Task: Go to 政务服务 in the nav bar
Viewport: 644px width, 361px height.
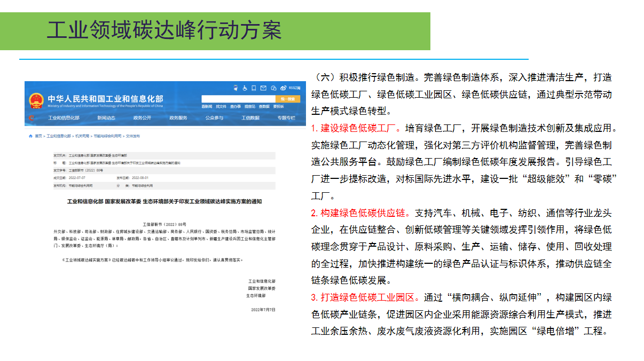Action: 178,118
